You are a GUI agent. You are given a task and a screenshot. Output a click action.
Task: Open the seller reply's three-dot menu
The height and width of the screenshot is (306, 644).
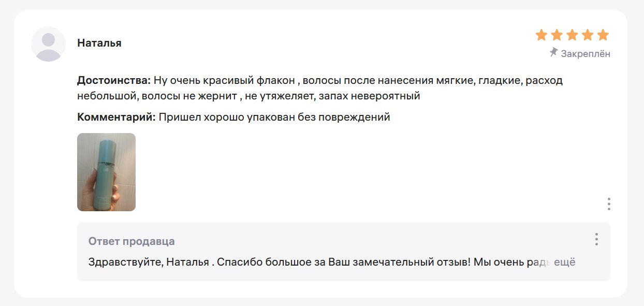click(x=596, y=239)
